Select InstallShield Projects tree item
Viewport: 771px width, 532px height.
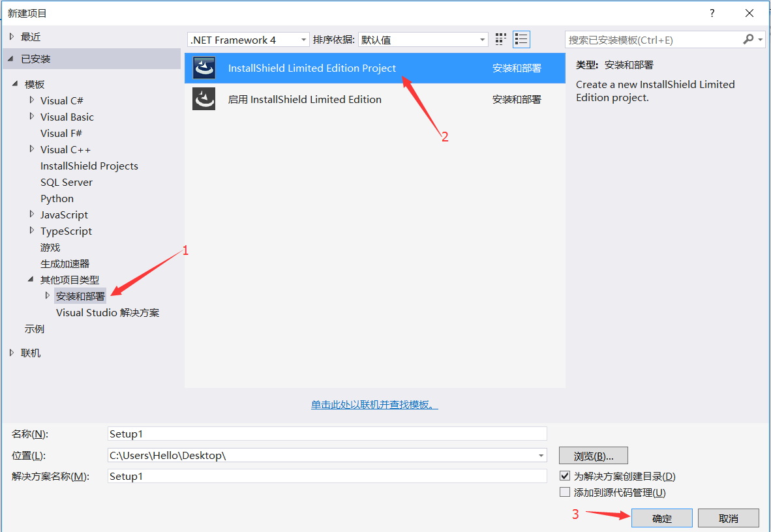[x=89, y=166]
